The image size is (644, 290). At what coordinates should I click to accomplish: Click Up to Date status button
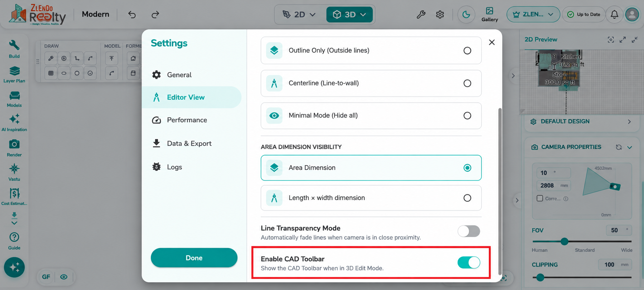(x=584, y=14)
